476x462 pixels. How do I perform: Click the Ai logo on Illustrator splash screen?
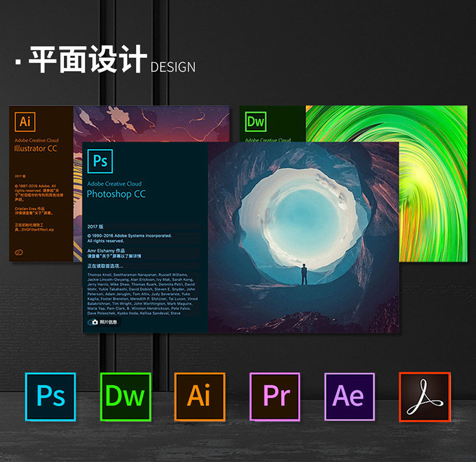click(25, 122)
